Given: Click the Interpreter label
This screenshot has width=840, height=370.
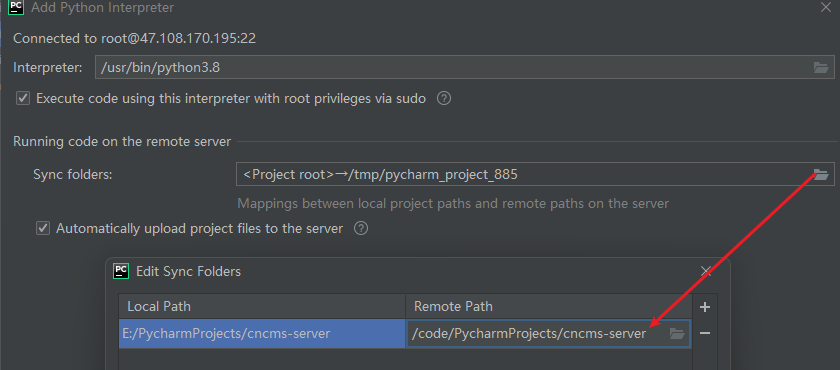Looking at the screenshot, I should click(x=48, y=68).
